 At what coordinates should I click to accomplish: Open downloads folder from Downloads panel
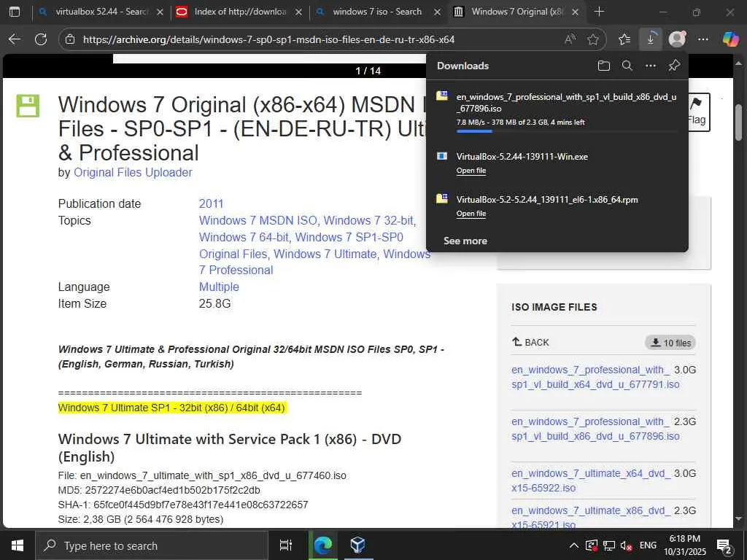[x=603, y=66]
